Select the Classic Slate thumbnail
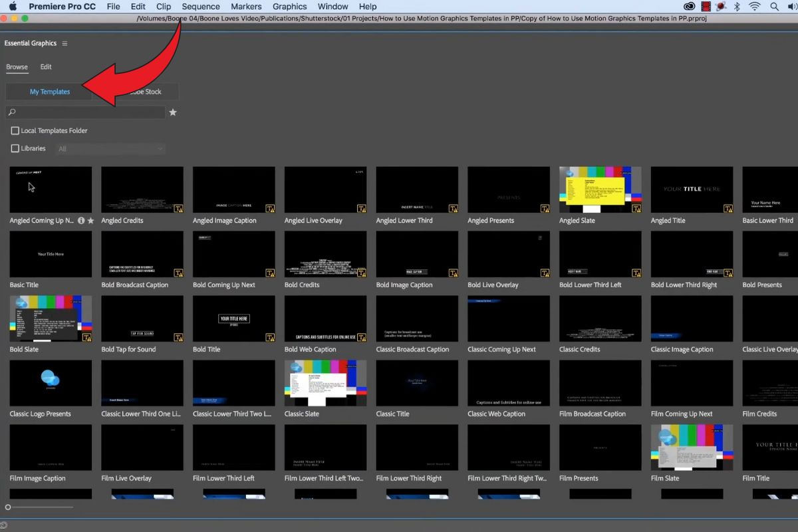This screenshot has width=798, height=532. 326,383
